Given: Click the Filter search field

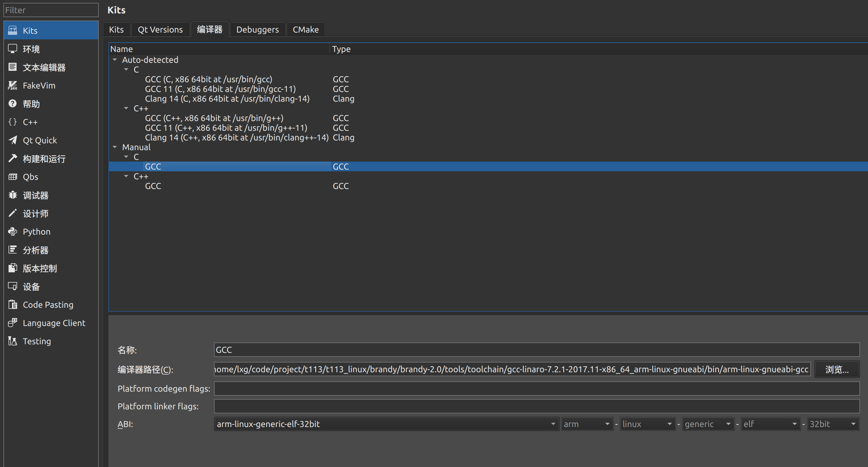Looking at the screenshot, I should coord(51,10).
